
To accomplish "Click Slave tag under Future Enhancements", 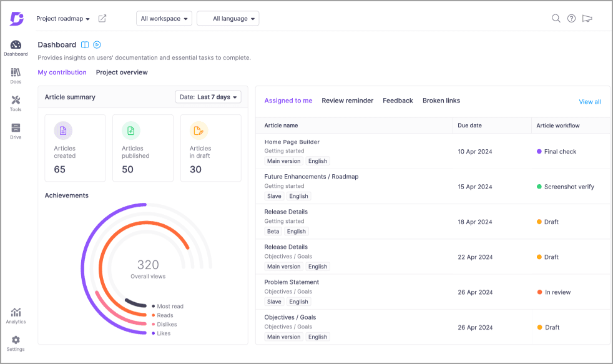I will 274,196.
